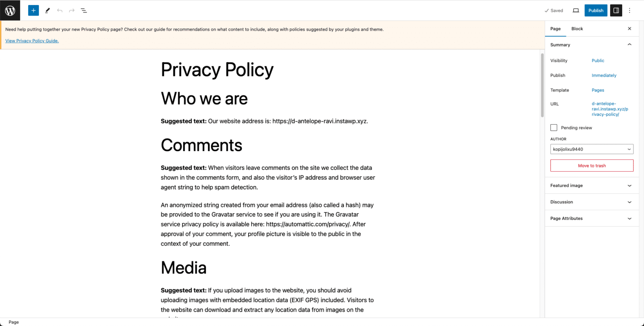The width and height of the screenshot is (644, 326).
Task: Expand the Discussion section
Action: pos(592,202)
